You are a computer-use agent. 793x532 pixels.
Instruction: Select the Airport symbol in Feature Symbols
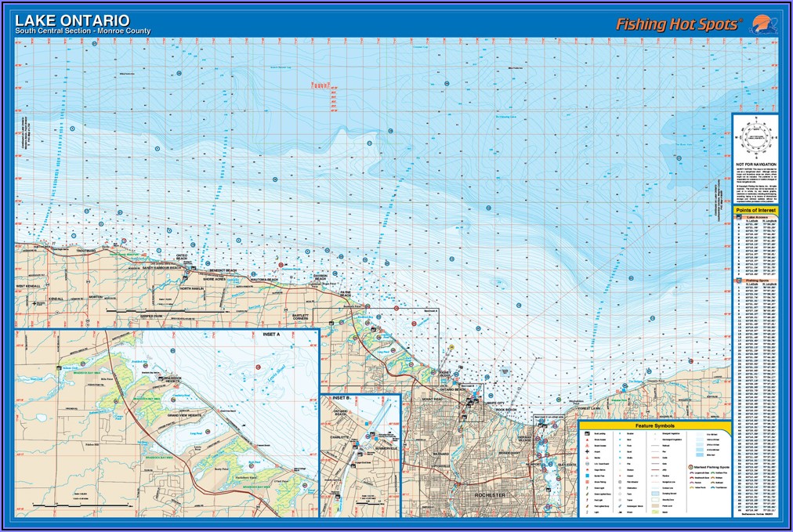[x=587, y=452]
